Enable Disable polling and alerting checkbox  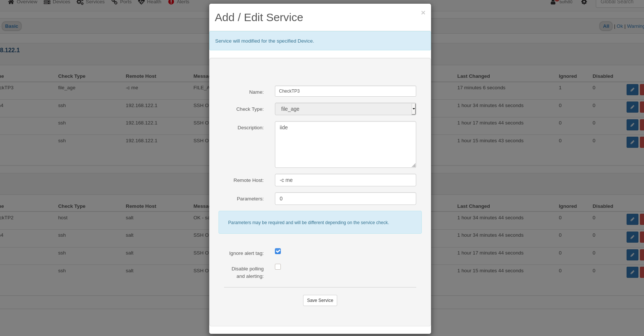pyautogui.click(x=278, y=267)
